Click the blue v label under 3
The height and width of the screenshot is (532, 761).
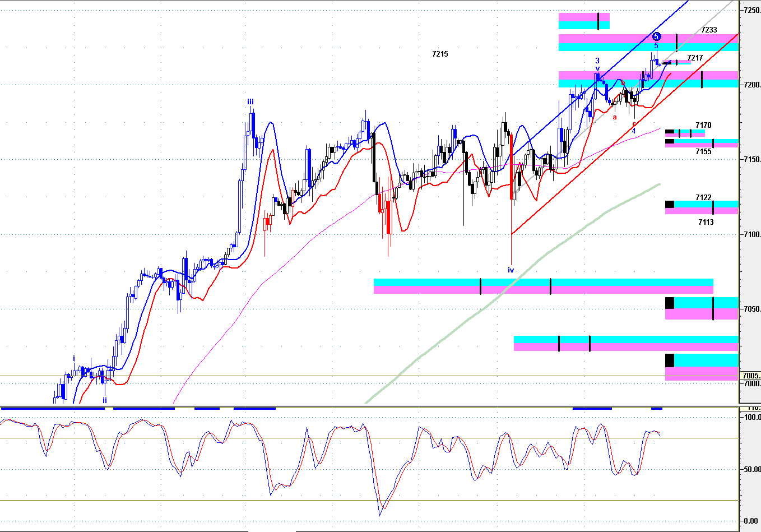pos(597,68)
